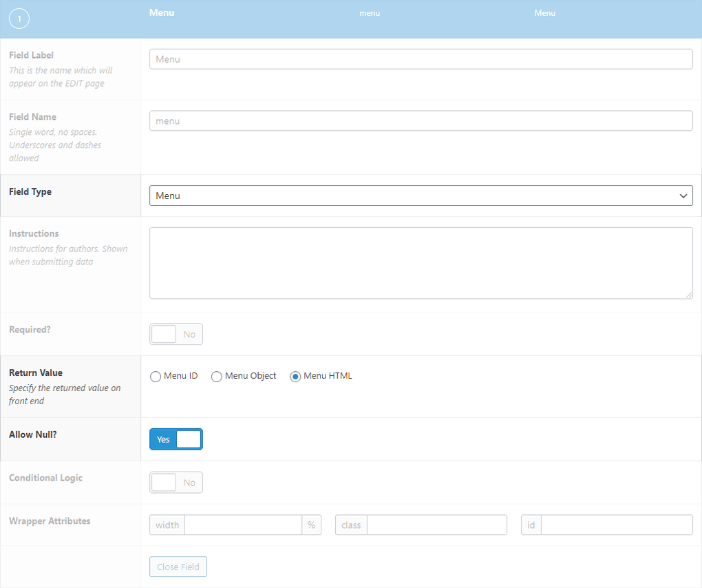The height and width of the screenshot is (588, 702).
Task: Expand the Field Type select chevron
Action: point(683,196)
